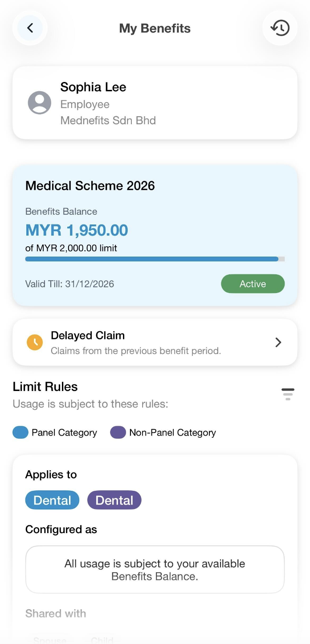The width and height of the screenshot is (310, 644).
Task: Click the orange Delayed Claim clock icon
Action: [x=35, y=342]
